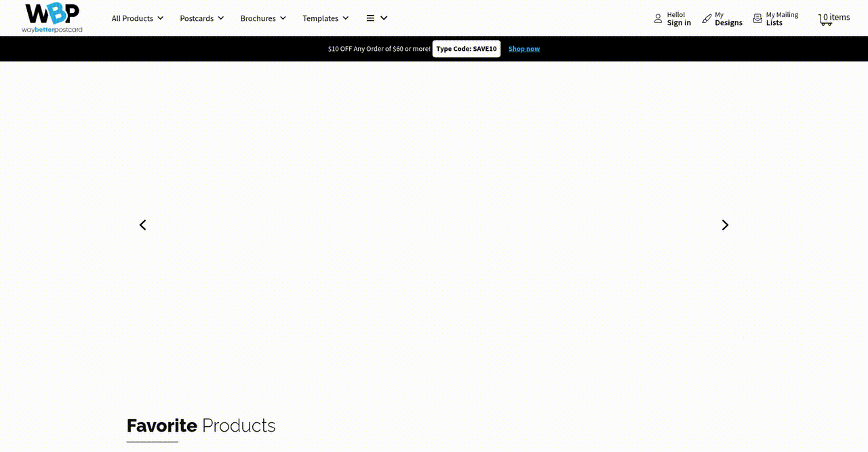Click the Type Code: SAVE10 badge
Image resolution: width=868 pixels, height=452 pixels.
[467, 49]
